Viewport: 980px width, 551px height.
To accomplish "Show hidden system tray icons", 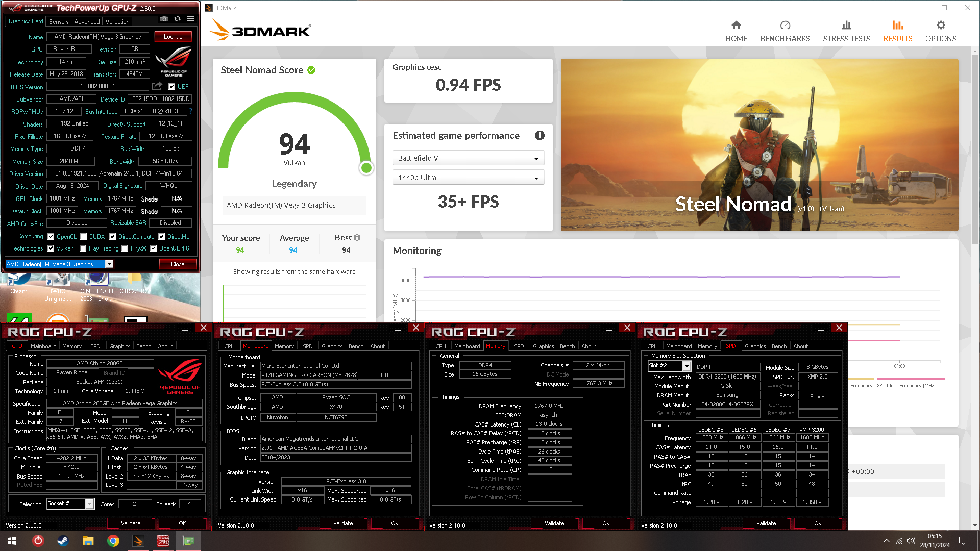I will tap(886, 541).
